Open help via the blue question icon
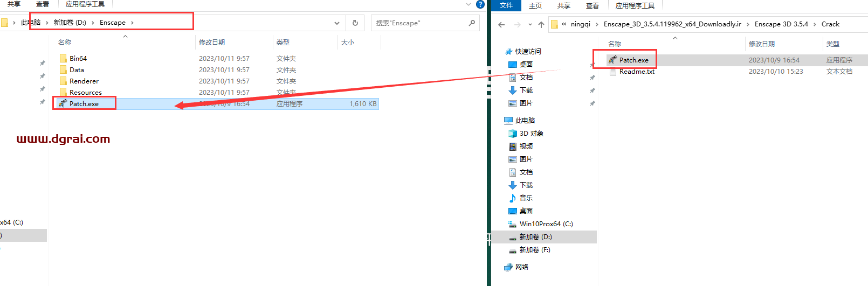The image size is (868, 286). (480, 4)
